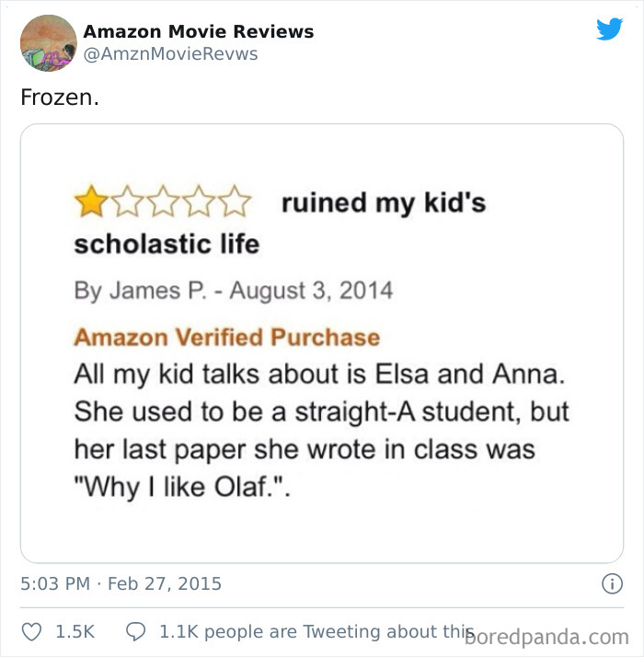Viewport: 644px width, 657px height.
Task: Open Amazon Movie Reviews profile avatar
Action: (x=48, y=42)
